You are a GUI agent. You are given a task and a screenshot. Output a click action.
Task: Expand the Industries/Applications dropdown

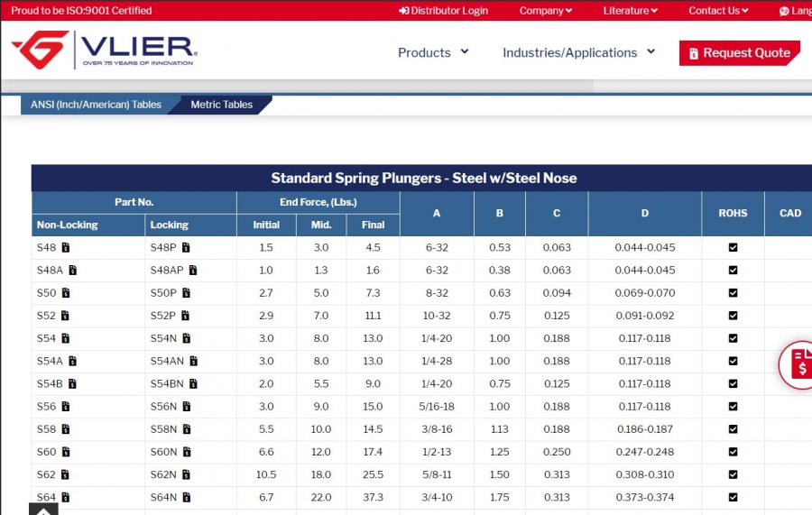(x=578, y=52)
